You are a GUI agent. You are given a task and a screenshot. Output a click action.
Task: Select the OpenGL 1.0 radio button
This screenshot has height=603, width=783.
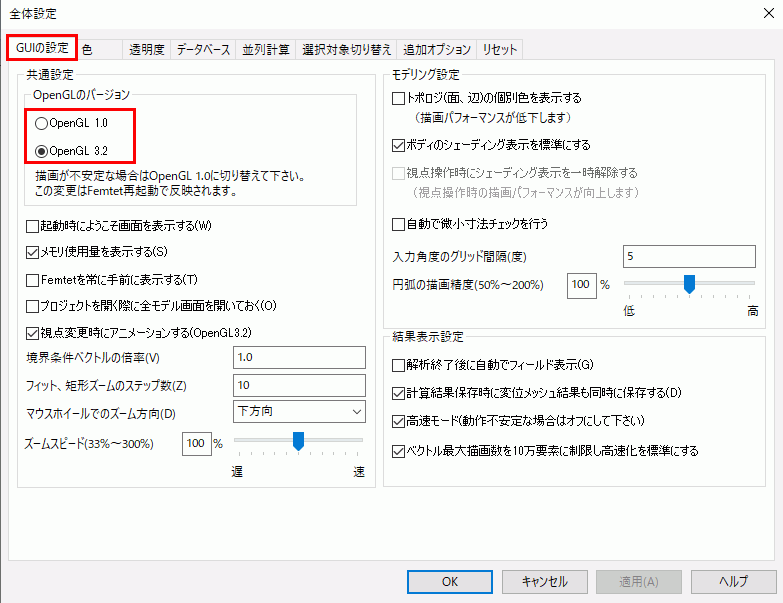(x=41, y=124)
